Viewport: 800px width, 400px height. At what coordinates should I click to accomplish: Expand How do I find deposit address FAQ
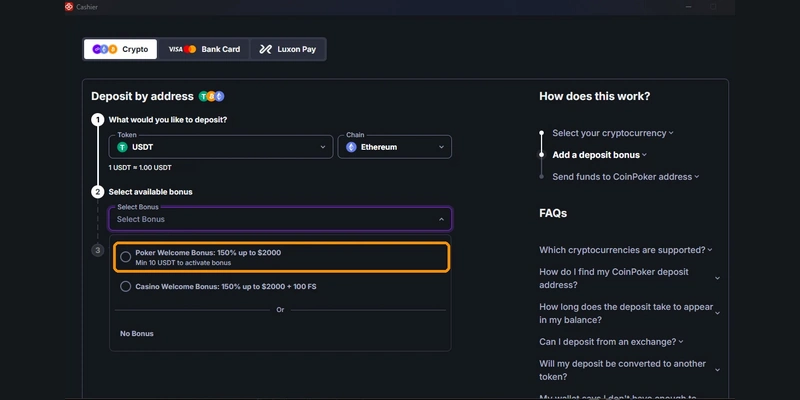[629, 278]
